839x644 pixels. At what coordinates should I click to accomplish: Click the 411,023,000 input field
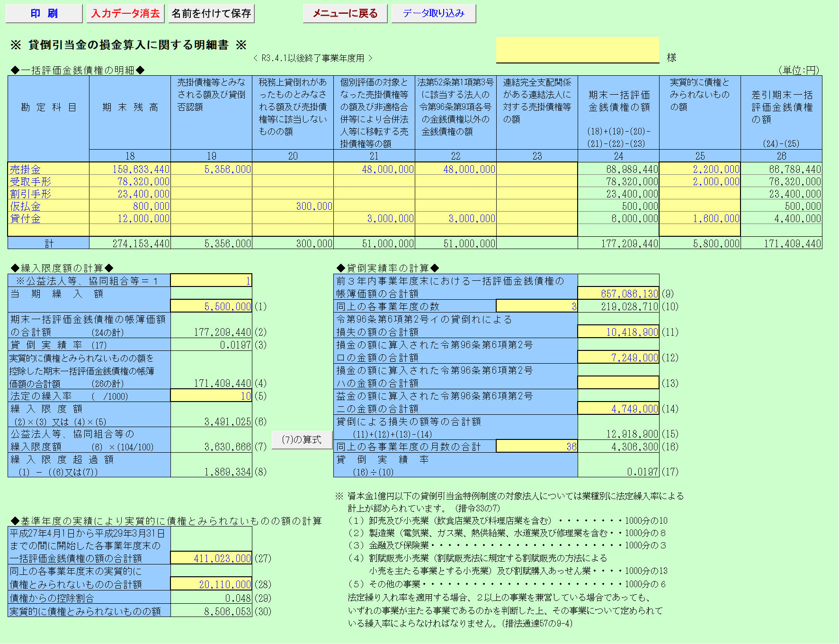[211, 558]
